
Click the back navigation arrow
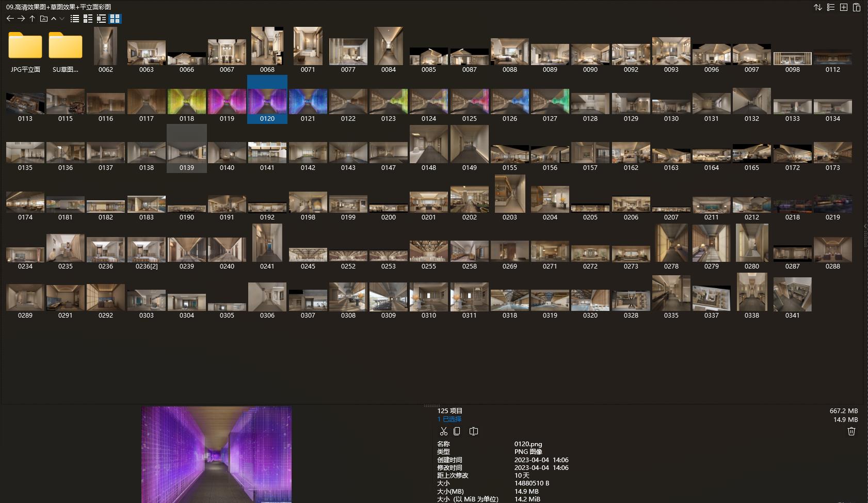[10, 19]
